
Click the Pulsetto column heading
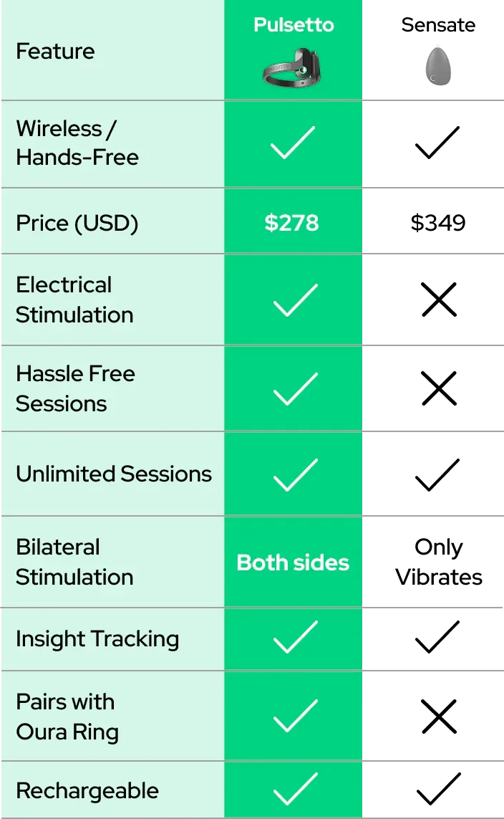(x=294, y=25)
